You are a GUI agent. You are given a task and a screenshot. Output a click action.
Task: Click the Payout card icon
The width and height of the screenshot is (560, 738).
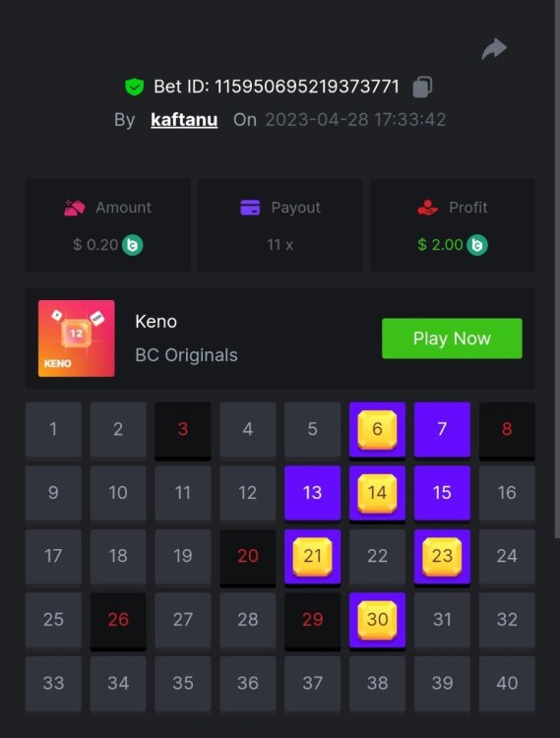[x=250, y=208]
